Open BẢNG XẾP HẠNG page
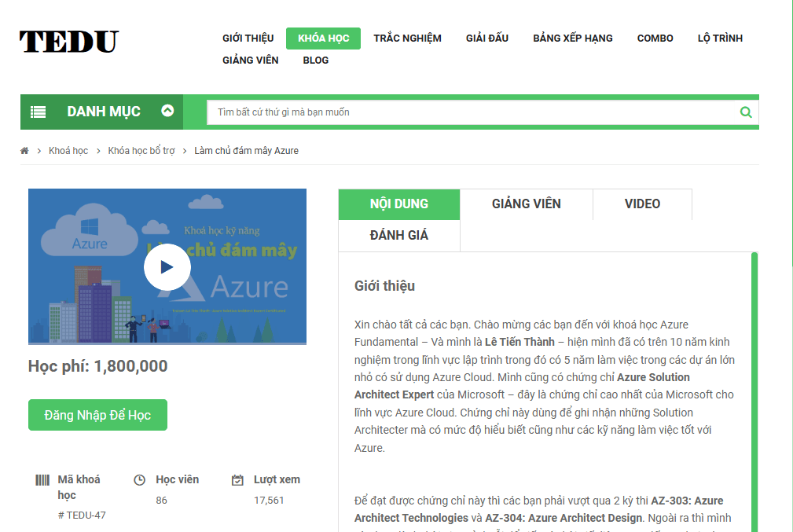 (x=572, y=39)
